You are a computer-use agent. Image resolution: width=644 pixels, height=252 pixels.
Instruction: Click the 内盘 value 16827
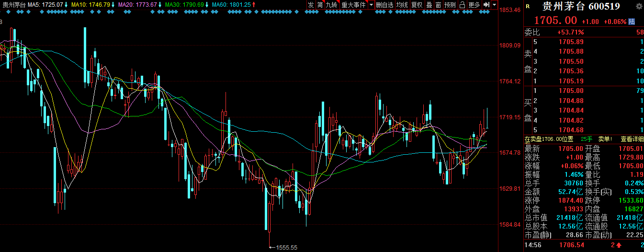[633, 209]
